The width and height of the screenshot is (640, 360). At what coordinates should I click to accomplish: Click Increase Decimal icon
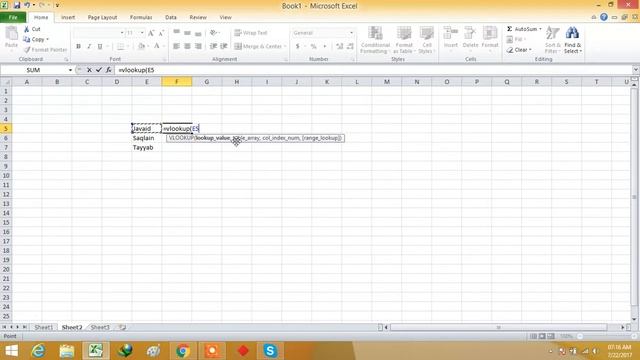(340, 47)
